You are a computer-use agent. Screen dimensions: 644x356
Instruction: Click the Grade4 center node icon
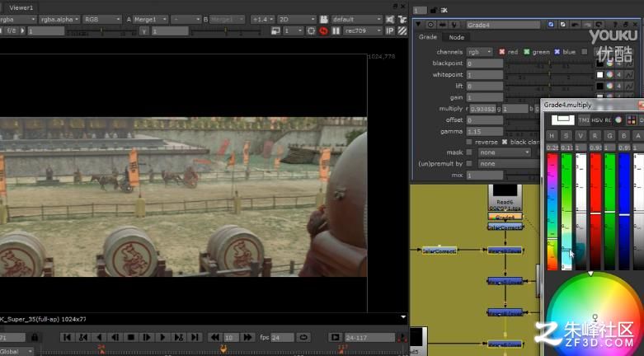pyautogui.click(x=430, y=25)
